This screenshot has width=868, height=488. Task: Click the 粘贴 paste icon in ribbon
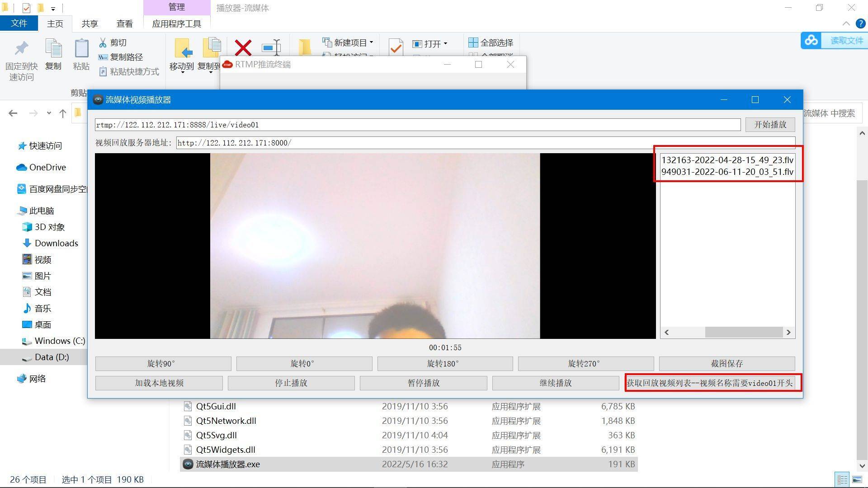pos(81,49)
